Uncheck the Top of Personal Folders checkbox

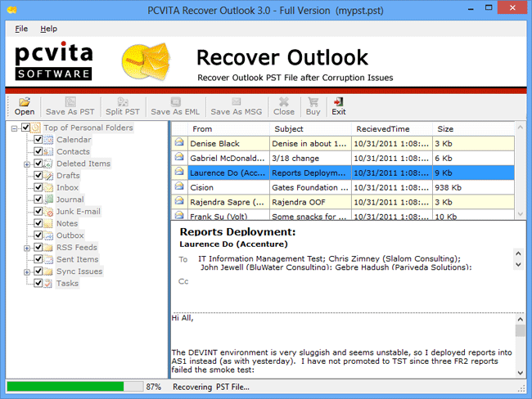pyautogui.click(x=25, y=128)
